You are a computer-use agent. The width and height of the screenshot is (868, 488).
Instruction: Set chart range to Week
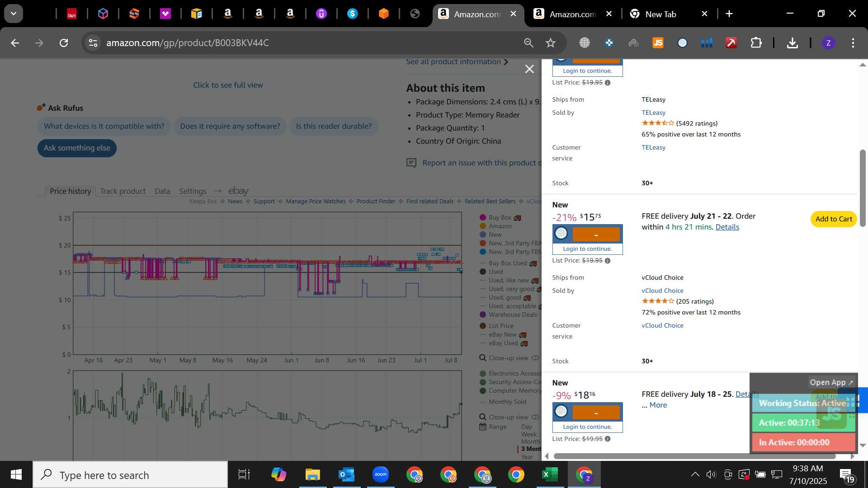pos(528,435)
